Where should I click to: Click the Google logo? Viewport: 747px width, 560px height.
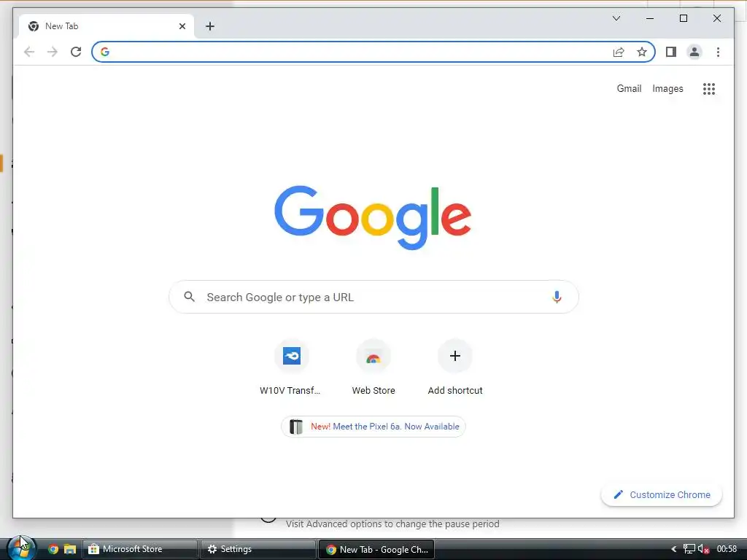click(x=373, y=217)
